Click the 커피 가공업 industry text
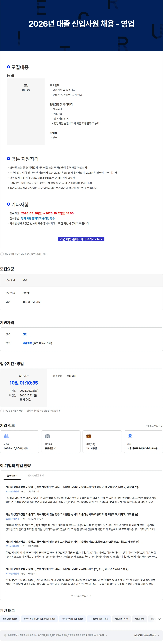Image resolution: width=163 pixels, height=644 pixels. tap(91, 448)
